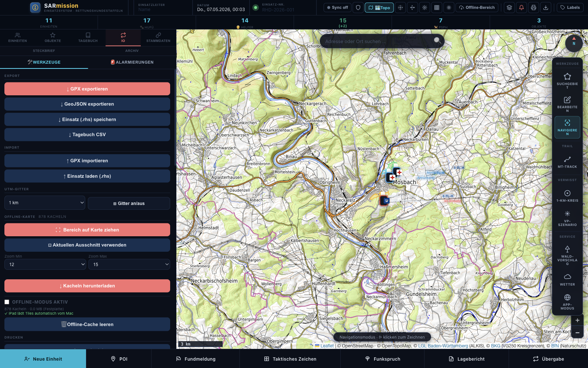This screenshot has height=368, width=588.
Task: Open the Zoom Max dropdown showing 15
Action: point(129,264)
